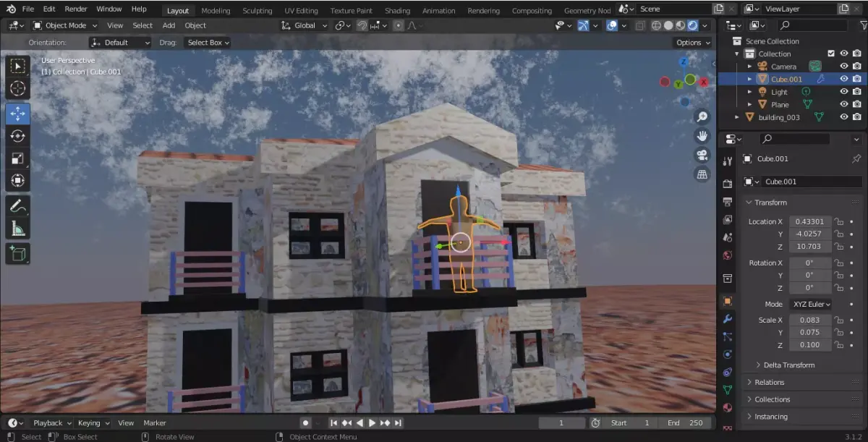Toggle the lock for Scale Z
Screen dimensions: 868x442
839,345
